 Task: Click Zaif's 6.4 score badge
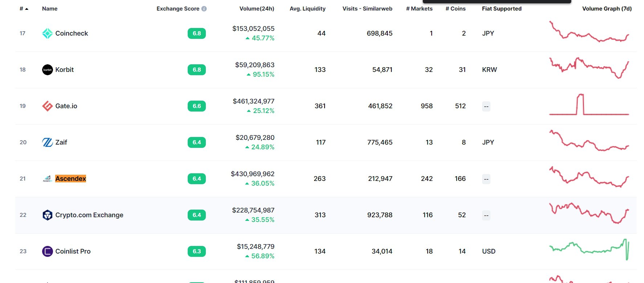(197, 142)
